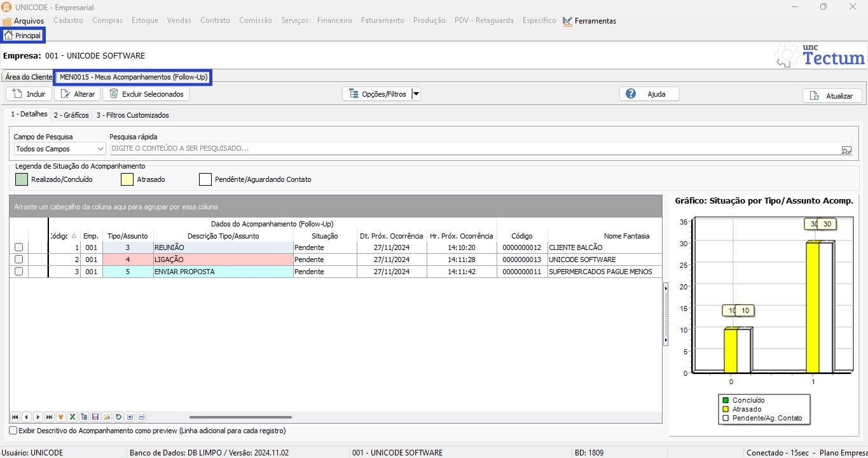The image size is (868, 458).
Task: Click the collapse all minus icon
Action: point(141,417)
